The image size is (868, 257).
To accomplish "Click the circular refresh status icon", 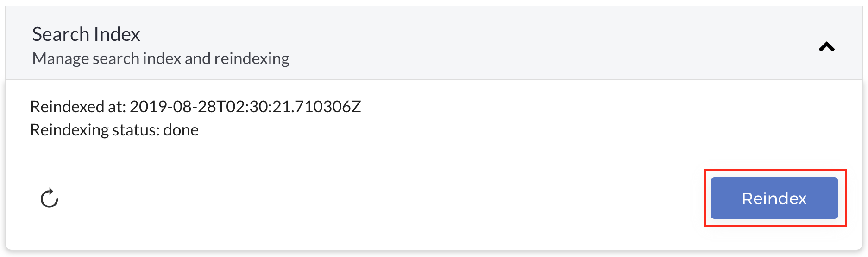I will (49, 198).
